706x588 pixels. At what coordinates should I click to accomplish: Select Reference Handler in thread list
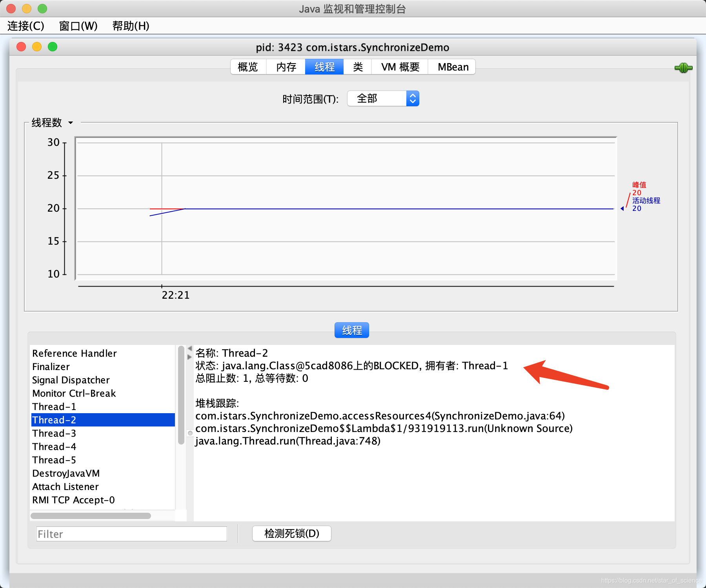click(103, 353)
